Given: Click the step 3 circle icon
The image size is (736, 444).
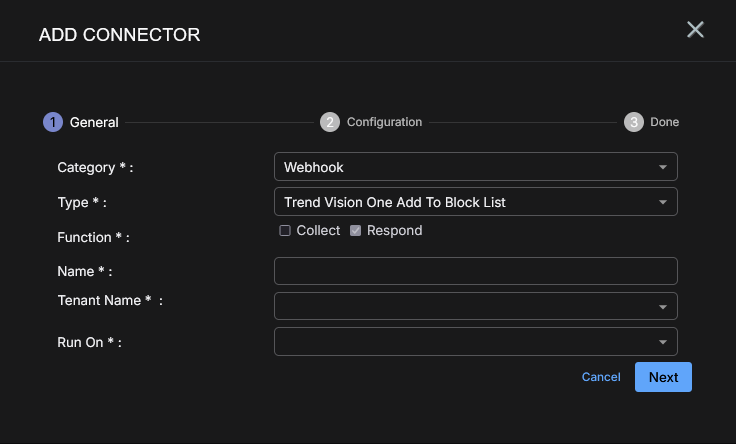Looking at the screenshot, I should tap(633, 122).
